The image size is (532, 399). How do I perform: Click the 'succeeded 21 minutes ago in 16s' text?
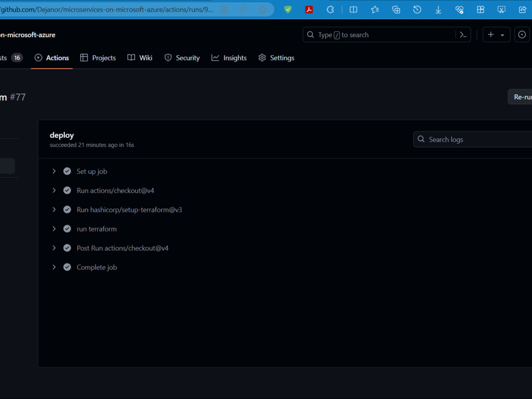pos(92,145)
